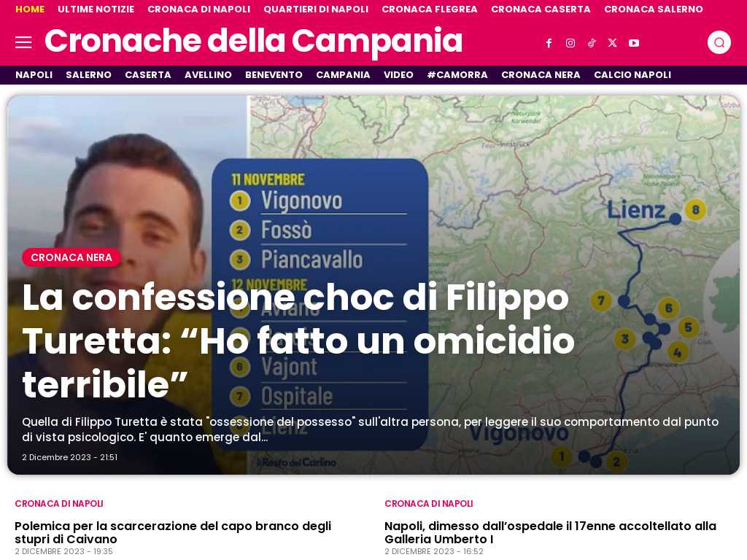Select the SALERNO category tab
747x560 pixels.
pos(88,75)
